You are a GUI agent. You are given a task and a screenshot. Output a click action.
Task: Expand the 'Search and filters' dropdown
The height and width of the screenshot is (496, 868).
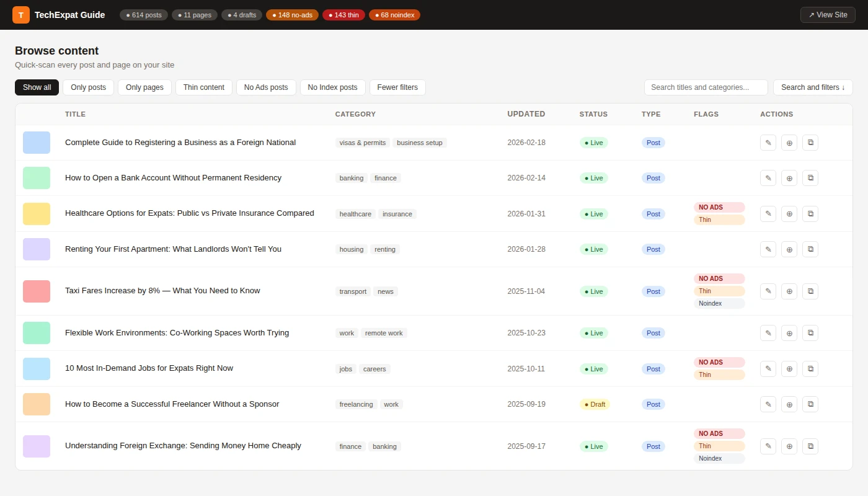[x=813, y=87]
